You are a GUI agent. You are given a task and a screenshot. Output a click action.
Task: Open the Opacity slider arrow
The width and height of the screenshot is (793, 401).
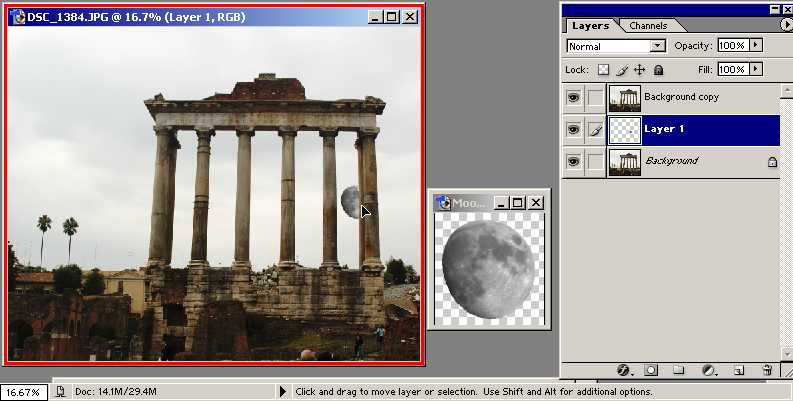[x=755, y=46]
